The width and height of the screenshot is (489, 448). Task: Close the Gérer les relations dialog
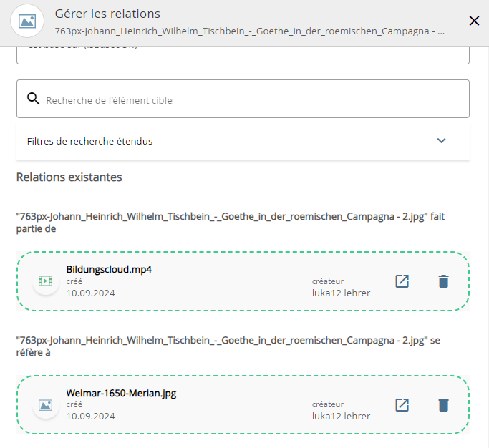(474, 21)
